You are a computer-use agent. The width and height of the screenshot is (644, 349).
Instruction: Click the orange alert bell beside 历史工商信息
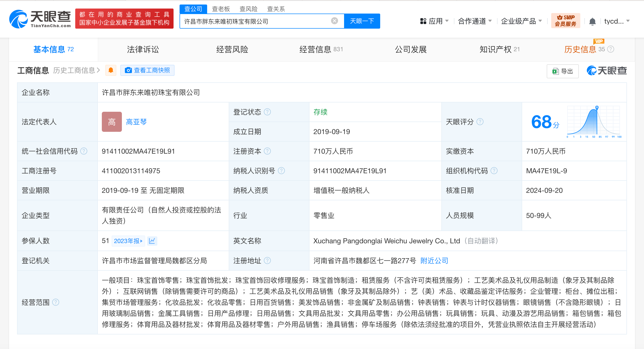[x=111, y=70]
